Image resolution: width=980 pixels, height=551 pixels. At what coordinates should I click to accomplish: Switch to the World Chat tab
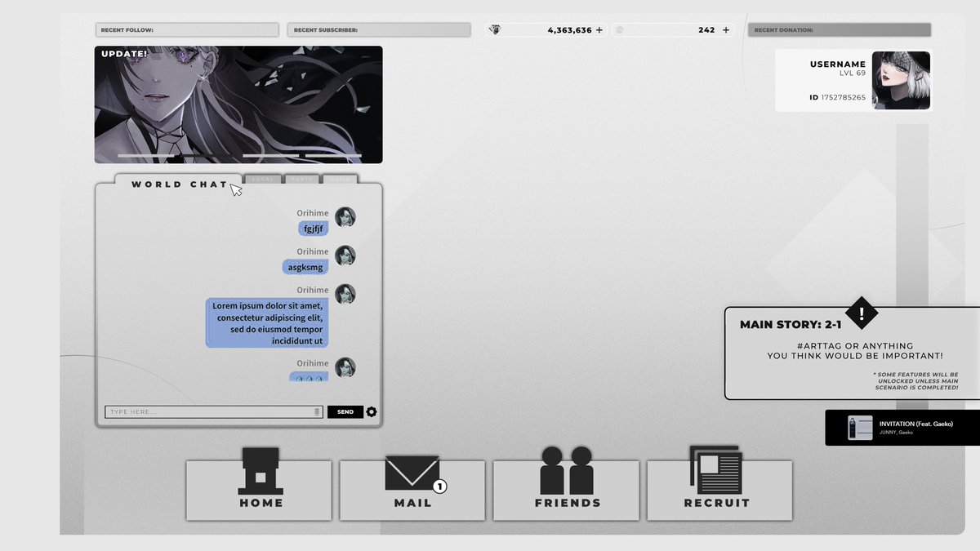coord(180,184)
